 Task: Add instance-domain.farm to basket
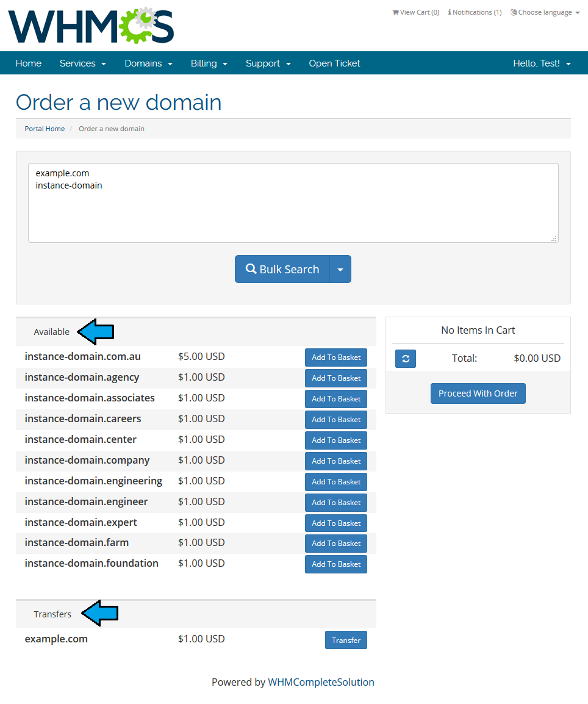[x=336, y=544]
